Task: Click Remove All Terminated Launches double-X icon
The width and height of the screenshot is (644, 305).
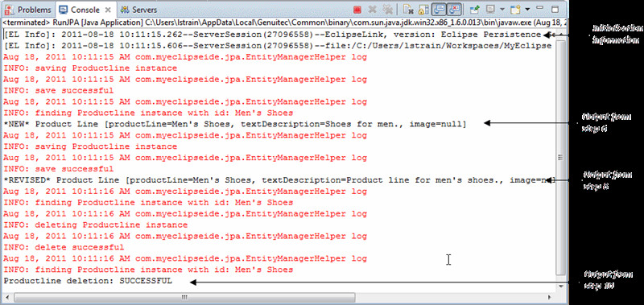Action: (x=387, y=10)
